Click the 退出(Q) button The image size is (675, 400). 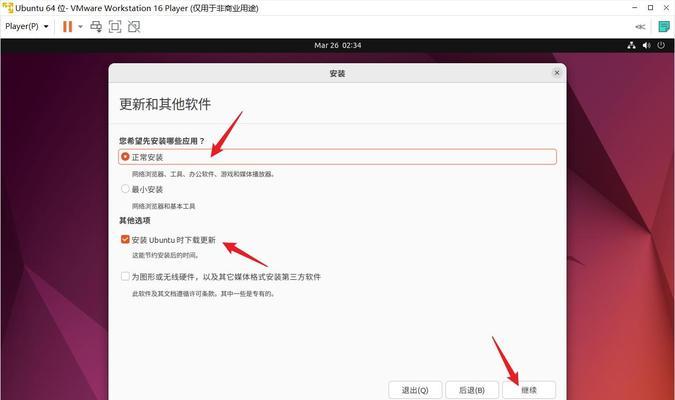point(415,390)
